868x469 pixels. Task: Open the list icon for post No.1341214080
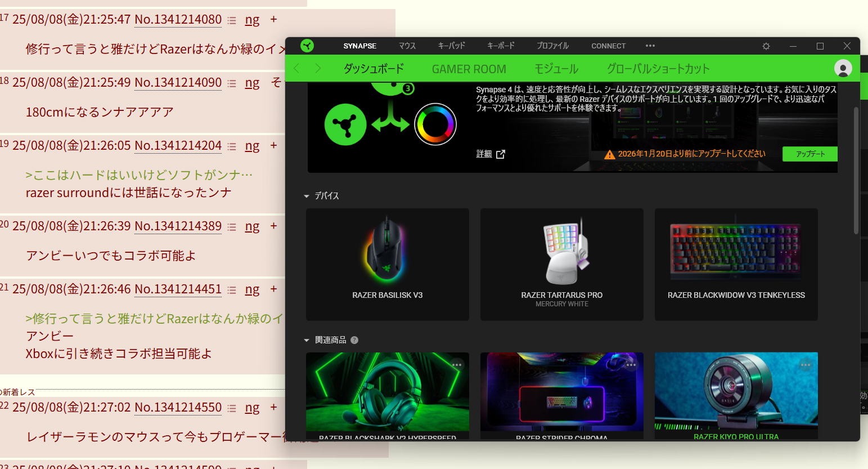tap(232, 20)
